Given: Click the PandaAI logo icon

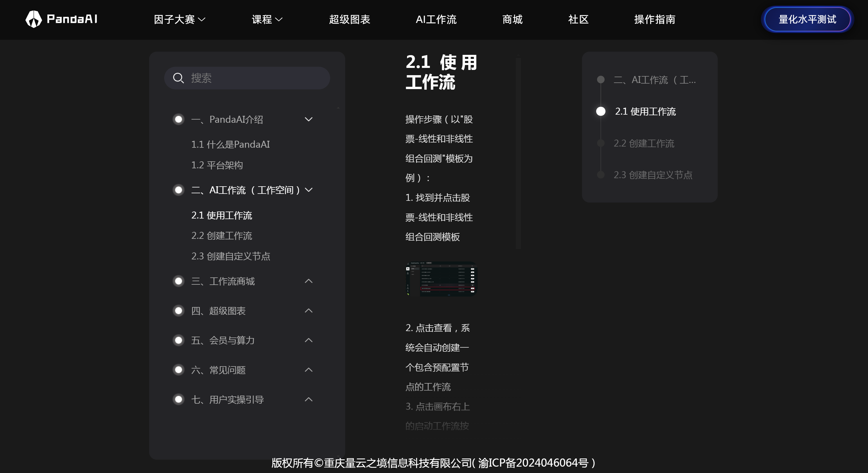Looking at the screenshot, I should 34,19.
